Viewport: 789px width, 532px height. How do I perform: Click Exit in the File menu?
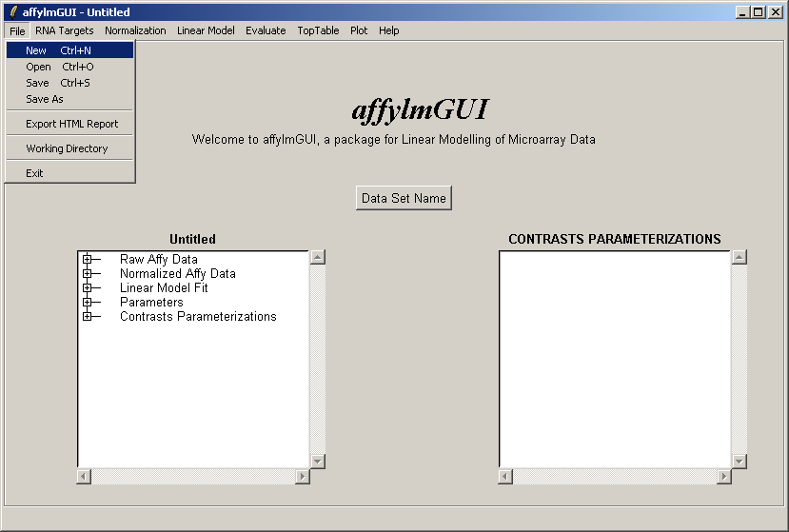click(34, 173)
